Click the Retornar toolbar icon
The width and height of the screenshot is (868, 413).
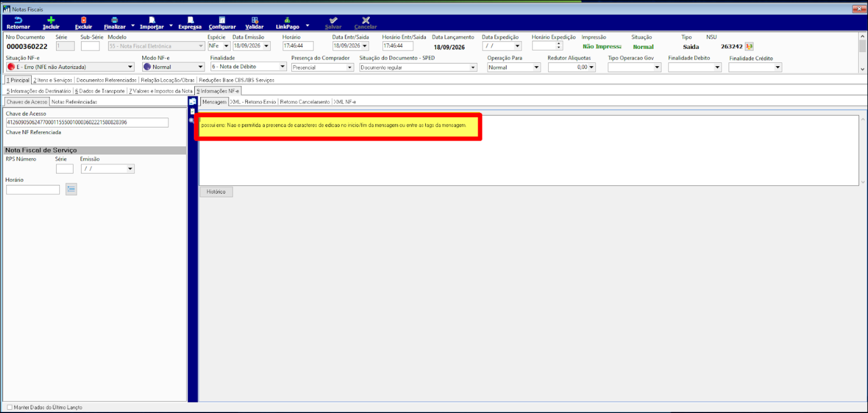click(x=18, y=20)
